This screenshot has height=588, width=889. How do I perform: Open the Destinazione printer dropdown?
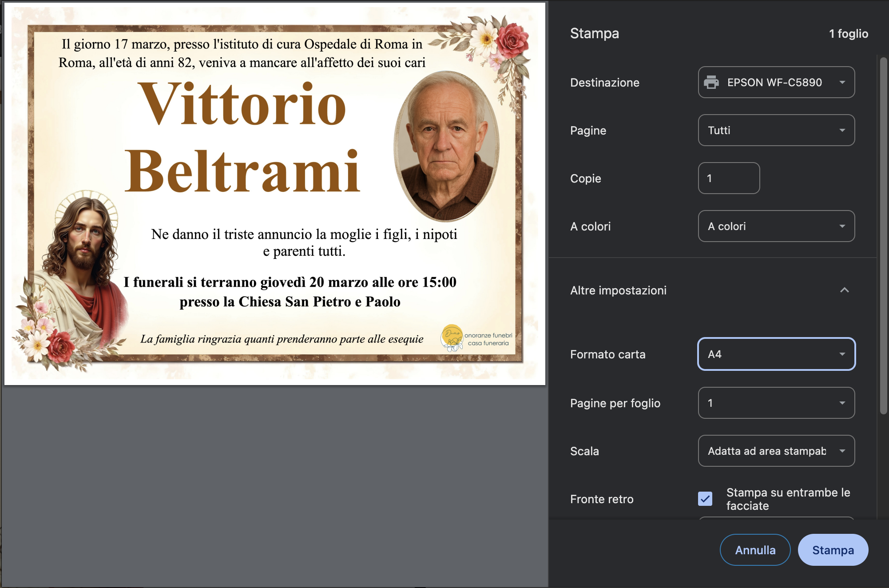(x=776, y=82)
